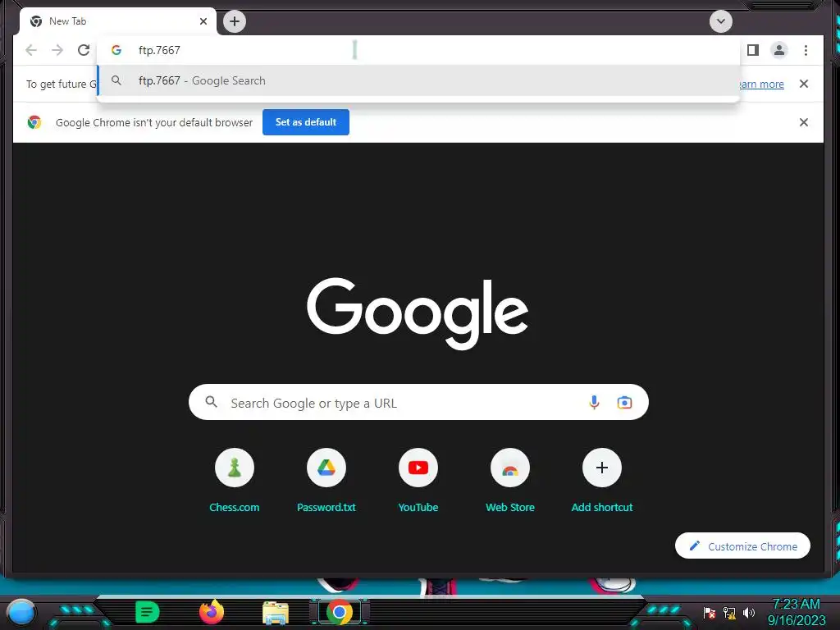Close the New Tab tab

203,21
